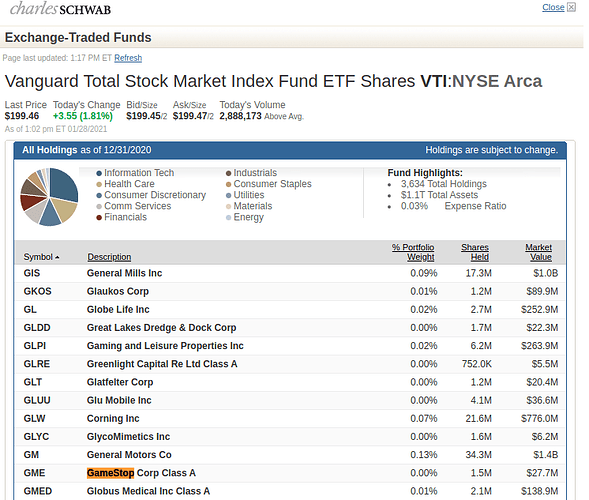Select Globe Life Inc description
Image resolution: width=589 pixels, height=500 pixels.
click(118, 310)
